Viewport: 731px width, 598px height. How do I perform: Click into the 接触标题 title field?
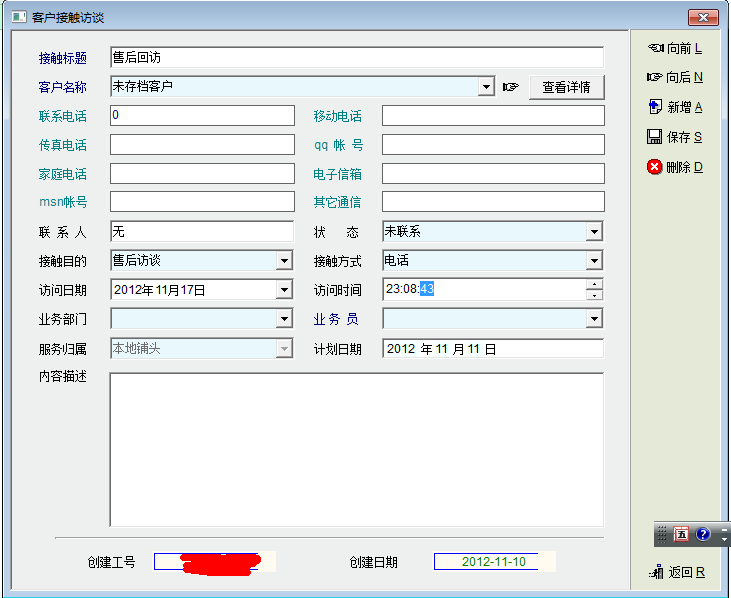point(356,58)
